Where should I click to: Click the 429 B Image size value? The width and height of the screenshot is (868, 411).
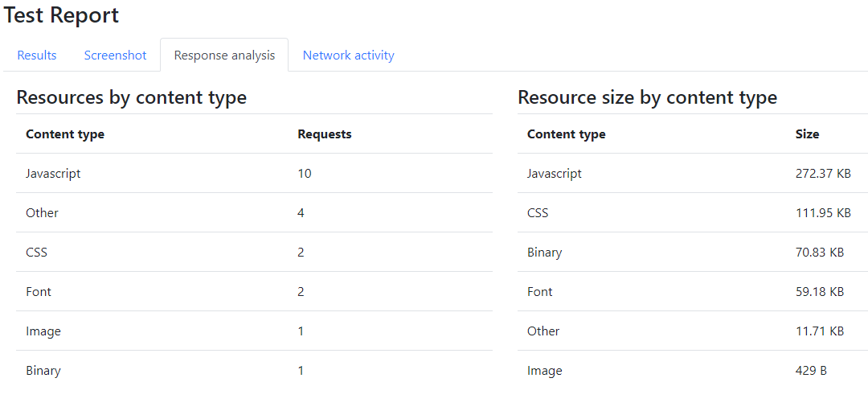[811, 371]
